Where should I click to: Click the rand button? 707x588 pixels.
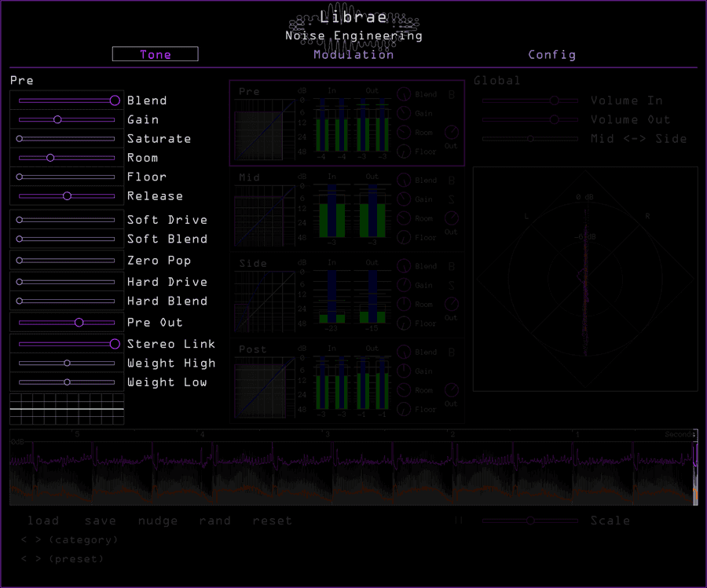tap(215, 520)
